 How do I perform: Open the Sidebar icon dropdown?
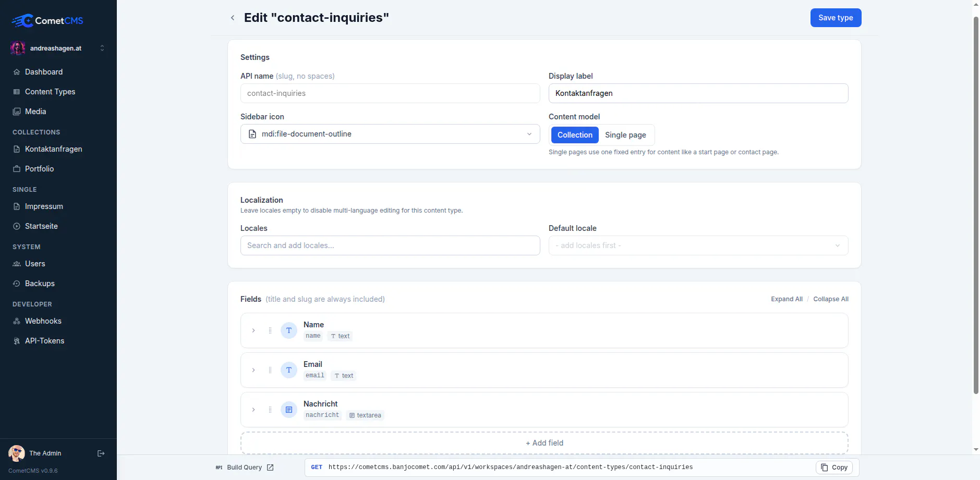tap(390, 134)
